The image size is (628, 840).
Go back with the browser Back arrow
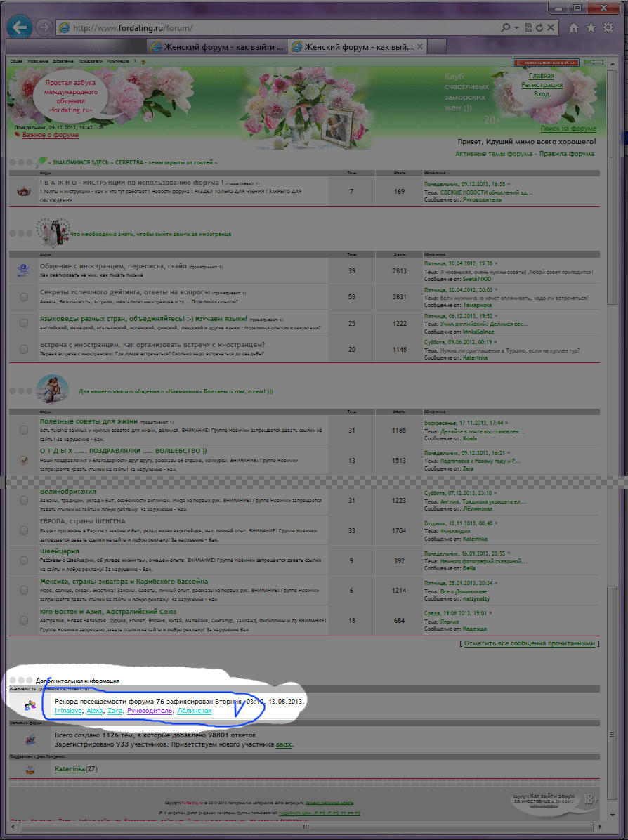coord(19,27)
